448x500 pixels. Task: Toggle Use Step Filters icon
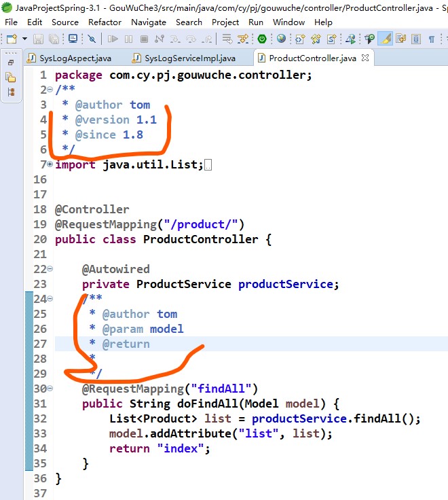243,39
